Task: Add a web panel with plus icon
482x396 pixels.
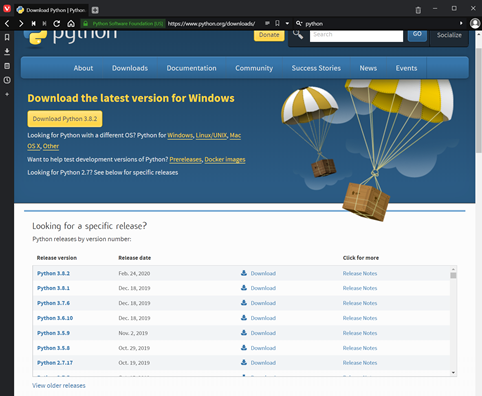Action: point(7,94)
